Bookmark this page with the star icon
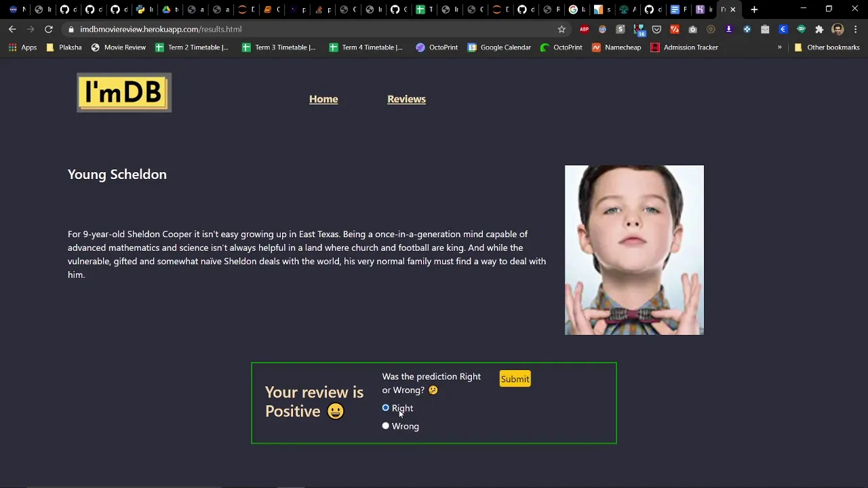 [561, 29]
